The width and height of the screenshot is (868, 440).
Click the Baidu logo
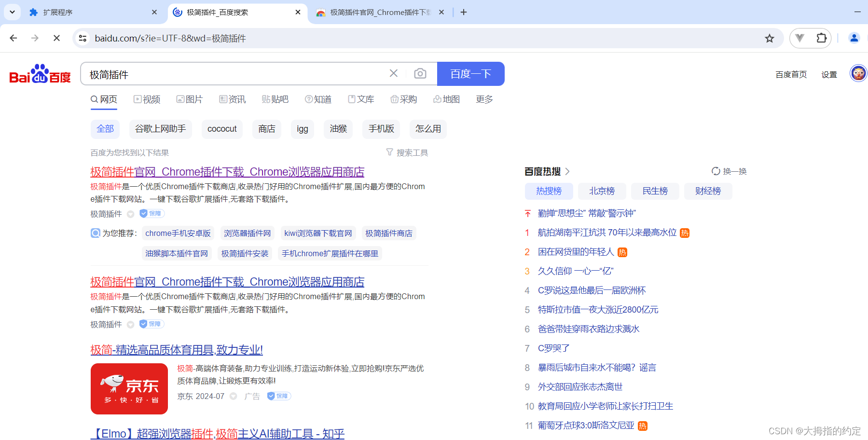click(40, 74)
